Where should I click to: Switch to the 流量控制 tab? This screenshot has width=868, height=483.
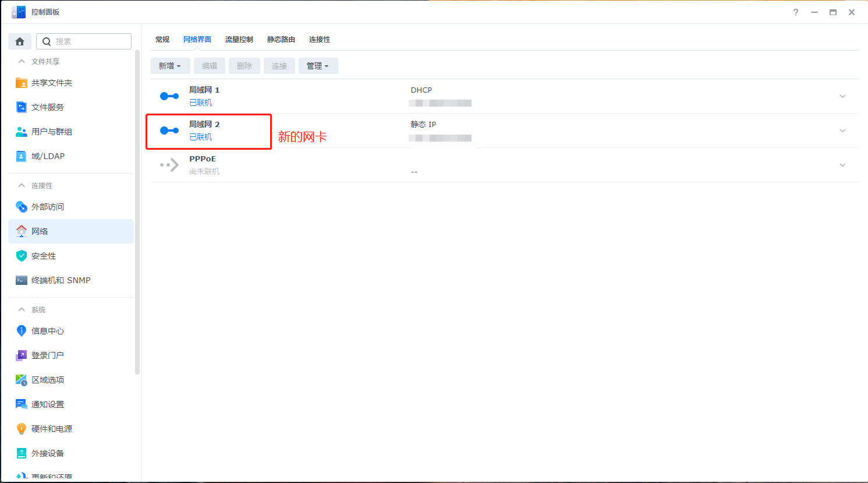pos(239,40)
